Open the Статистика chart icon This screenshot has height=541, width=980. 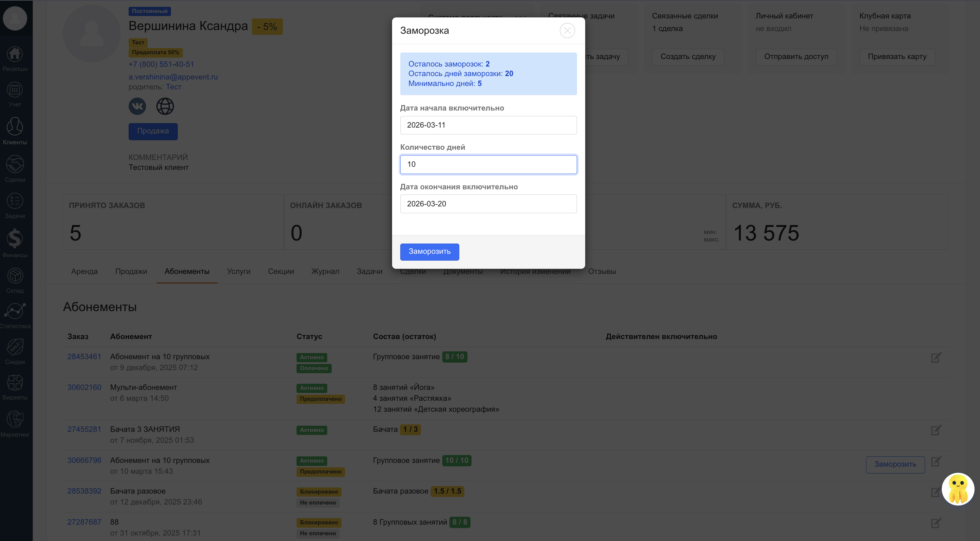(15, 311)
